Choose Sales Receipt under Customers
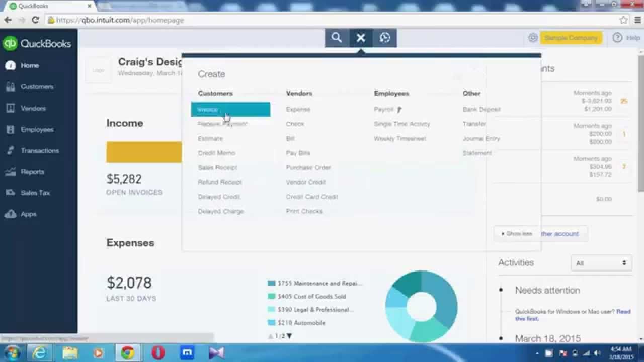644x362 pixels. click(218, 167)
